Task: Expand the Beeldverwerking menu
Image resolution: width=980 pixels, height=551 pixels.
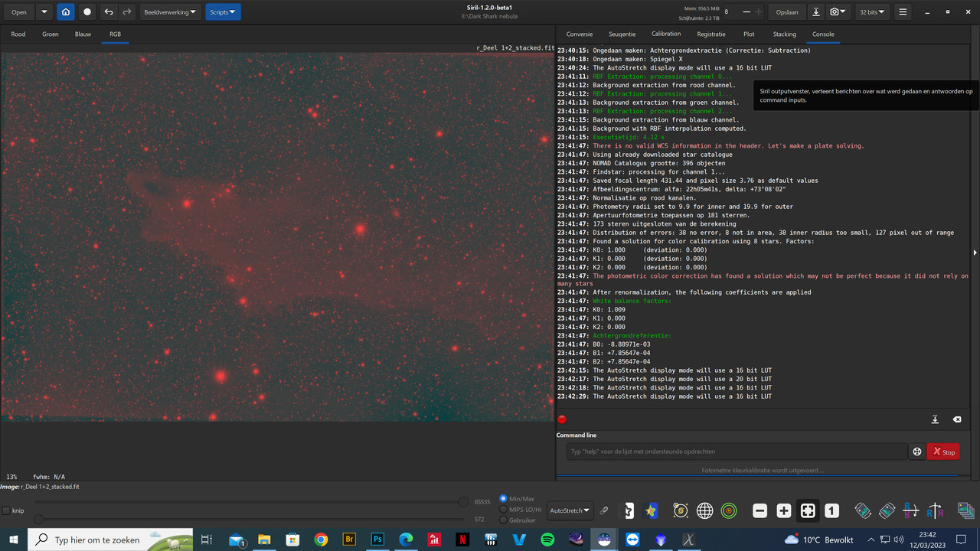Action: pos(171,12)
